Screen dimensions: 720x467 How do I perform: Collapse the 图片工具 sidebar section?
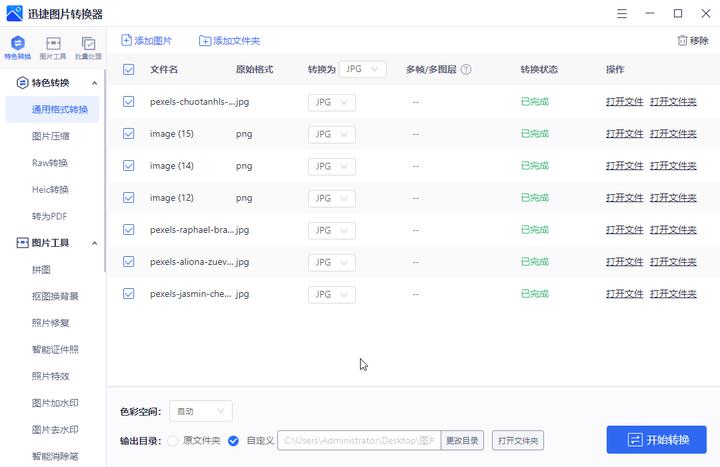coord(95,243)
